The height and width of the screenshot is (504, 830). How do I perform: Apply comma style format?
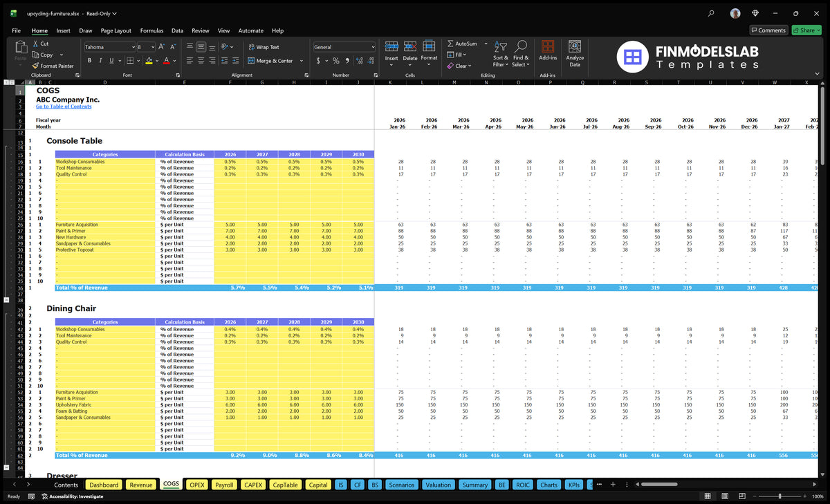[348, 61]
